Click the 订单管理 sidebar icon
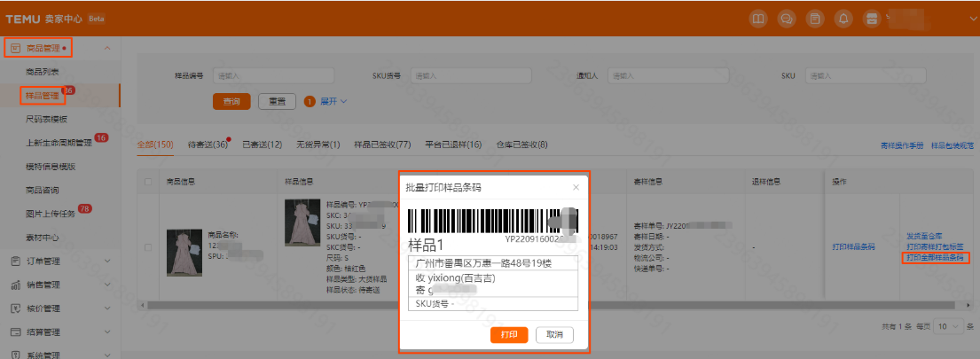The height and width of the screenshot is (359, 980). (16, 261)
